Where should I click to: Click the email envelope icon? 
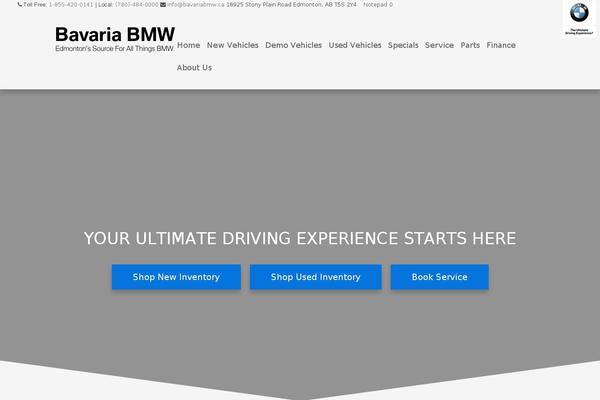point(163,5)
